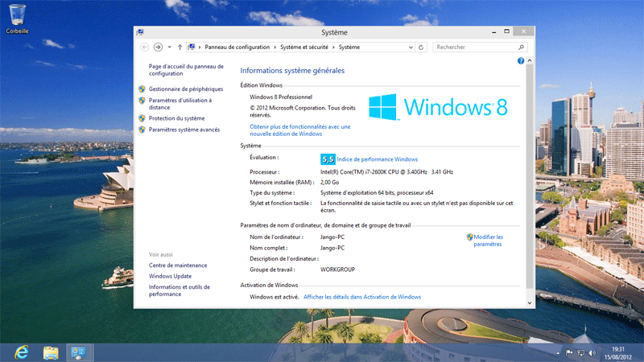Click the Système window title icon
The height and width of the screenshot is (362, 644).
(x=140, y=32)
